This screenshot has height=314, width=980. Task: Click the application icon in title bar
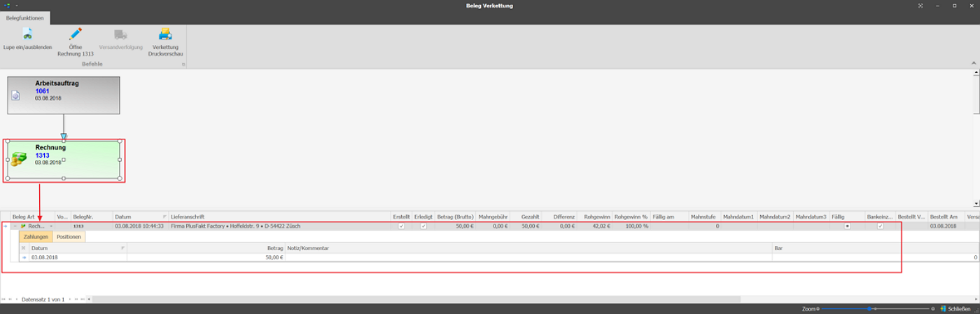tap(6, 5)
